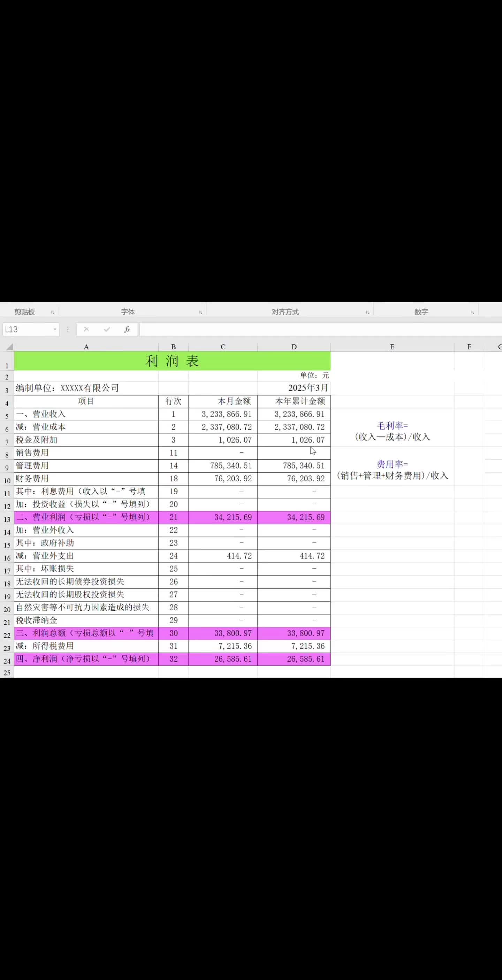502x980 pixels.
Task: Open the 字体 group dialog launcher
Action: [x=200, y=312]
